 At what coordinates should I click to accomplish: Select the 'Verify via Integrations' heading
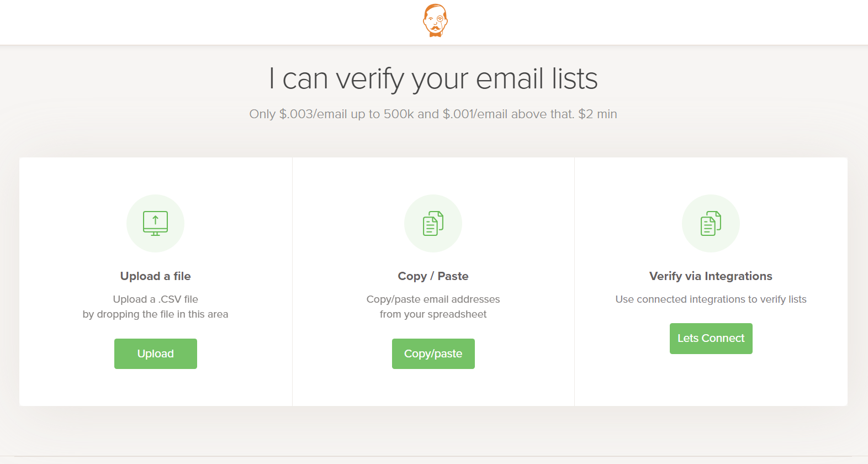tap(711, 276)
